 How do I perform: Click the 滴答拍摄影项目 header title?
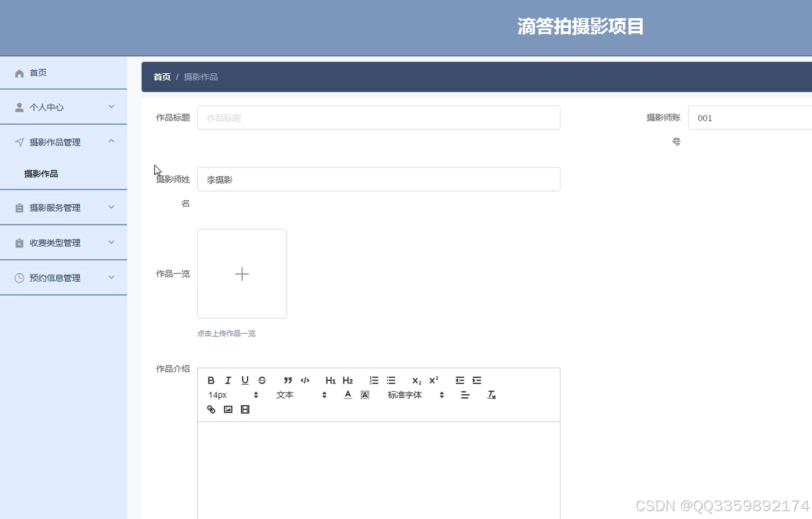(580, 27)
